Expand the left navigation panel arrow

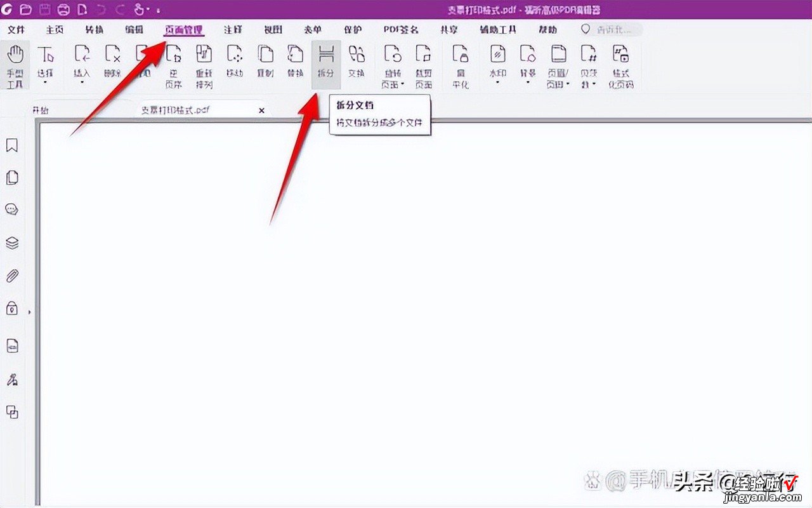point(29,312)
